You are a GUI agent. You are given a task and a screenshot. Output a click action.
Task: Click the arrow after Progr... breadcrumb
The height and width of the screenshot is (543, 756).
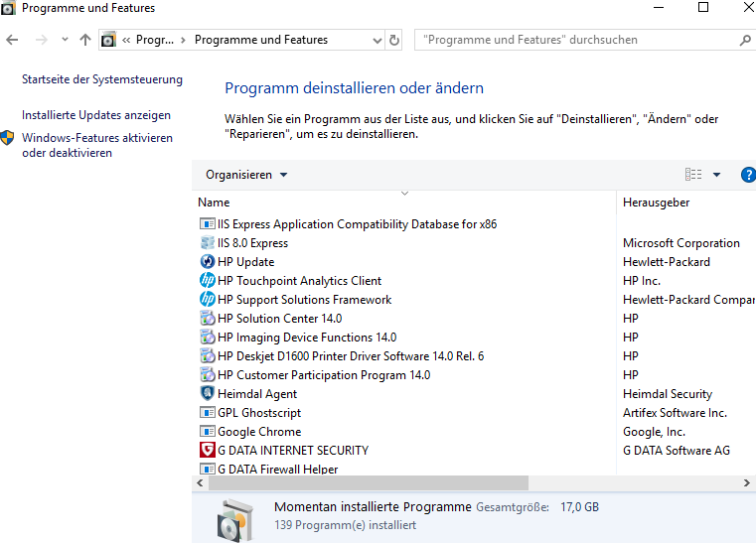pyautogui.click(x=183, y=40)
